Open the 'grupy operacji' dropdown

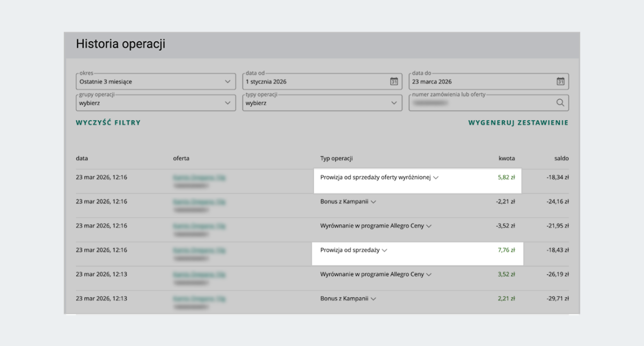point(156,103)
